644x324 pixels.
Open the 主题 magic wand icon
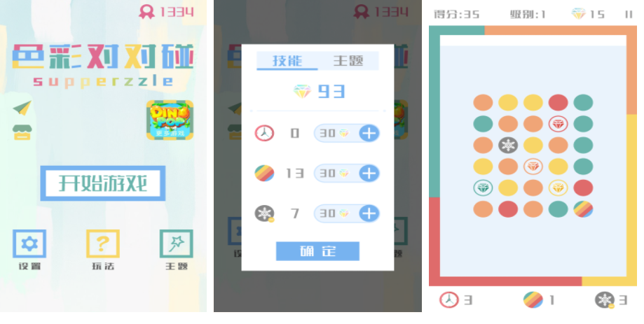tap(176, 244)
